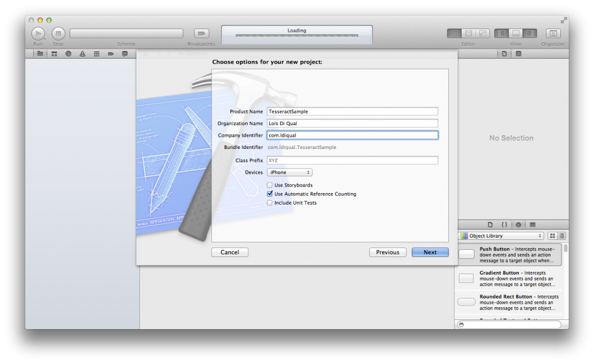Click the Product Name field

(x=353, y=112)
